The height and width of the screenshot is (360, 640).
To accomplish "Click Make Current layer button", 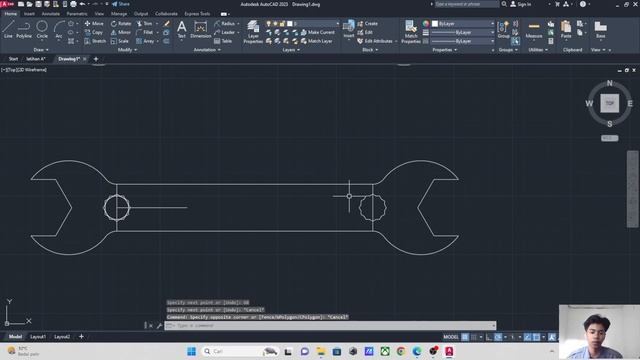I will 318,32.
